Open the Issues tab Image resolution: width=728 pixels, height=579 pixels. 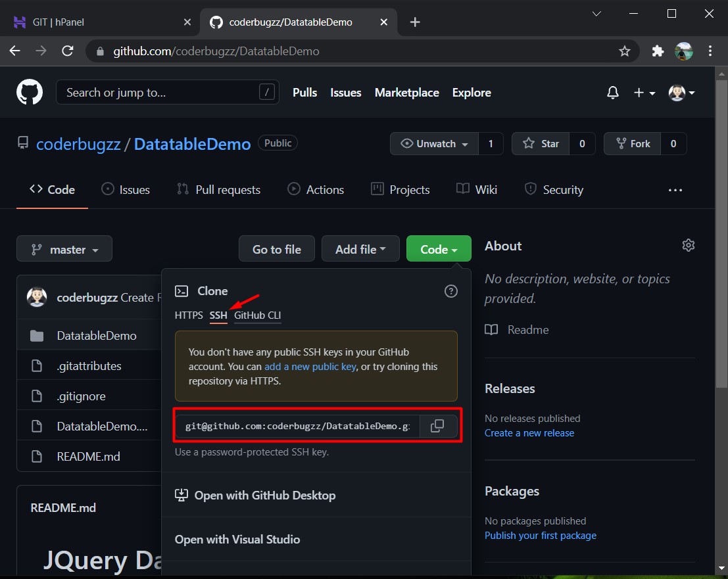click(126, 189)
